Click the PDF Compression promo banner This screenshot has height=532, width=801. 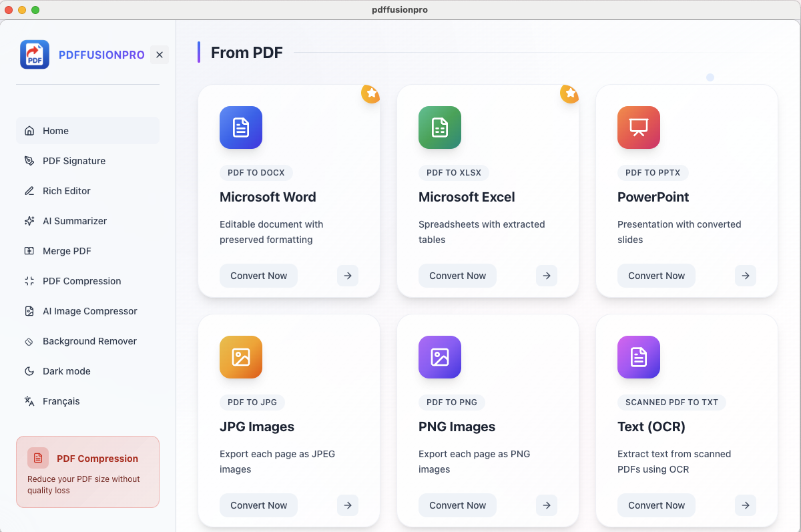pyautogui.click(x=87, y=472)
